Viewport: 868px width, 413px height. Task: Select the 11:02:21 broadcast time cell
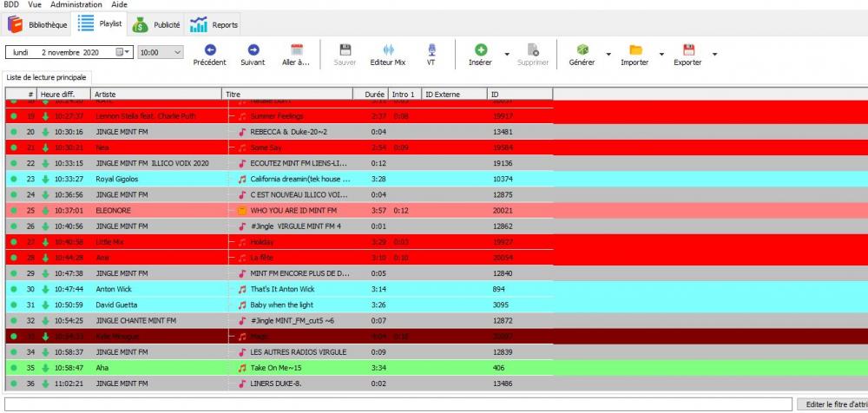pyautogui.click(x=69, y=383)
